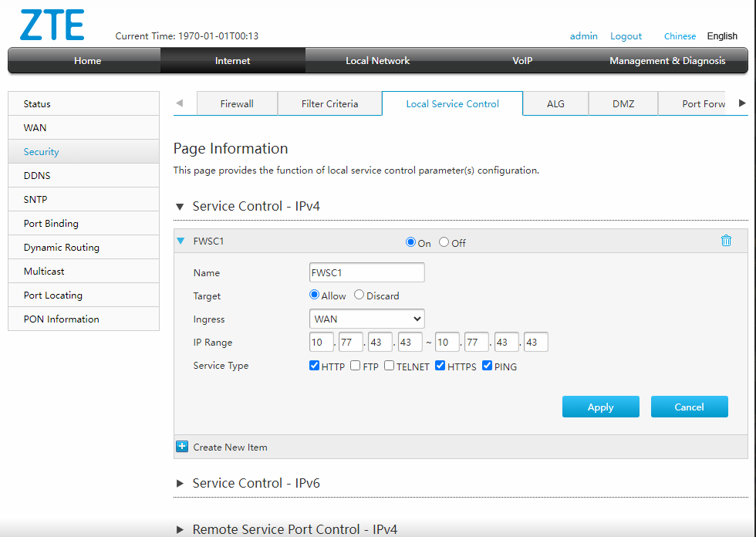The image size is (756, 537).
Task: Switch to the ALG tab
Action: 555,103
